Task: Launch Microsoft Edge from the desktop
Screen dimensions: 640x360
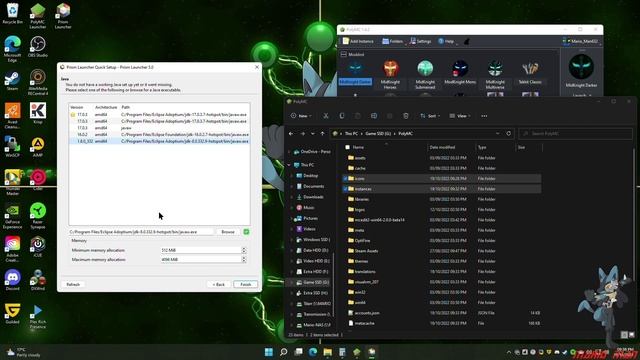Action: click(x=12, y=49)
